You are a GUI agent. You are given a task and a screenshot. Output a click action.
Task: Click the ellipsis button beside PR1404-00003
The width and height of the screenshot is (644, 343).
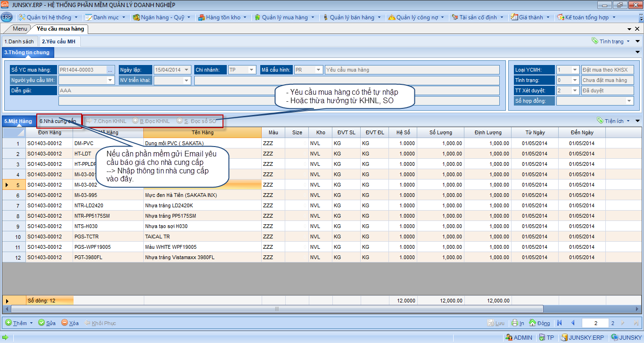tap(110, 70)
